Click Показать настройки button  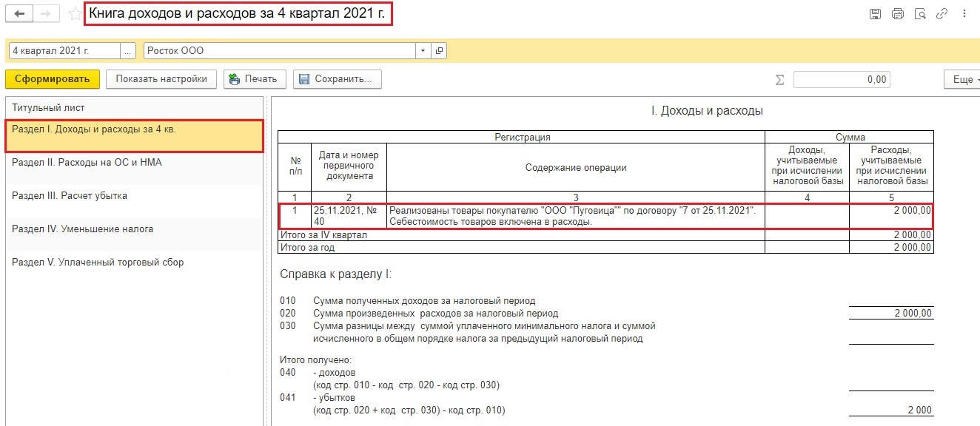(x=161, y=79)
